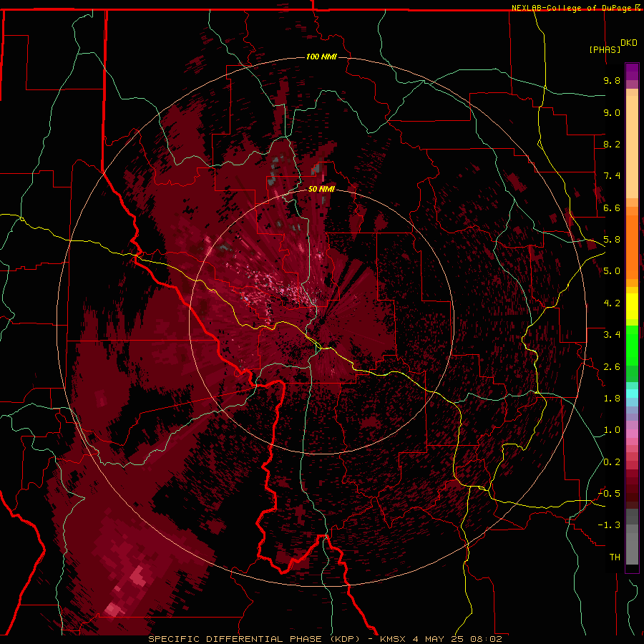Click the 1.0 value on color scale

(x=612, y=430)
